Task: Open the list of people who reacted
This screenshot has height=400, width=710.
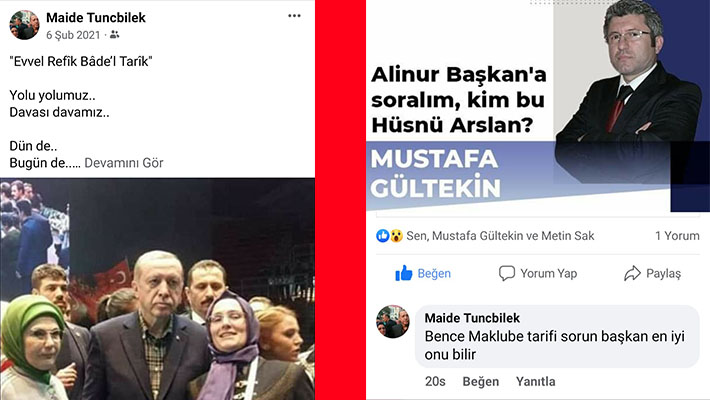Action: pyautogui.click(x=500, y=236)
